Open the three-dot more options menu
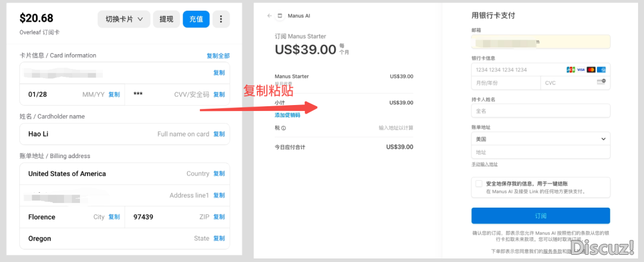 click(221, 19)
